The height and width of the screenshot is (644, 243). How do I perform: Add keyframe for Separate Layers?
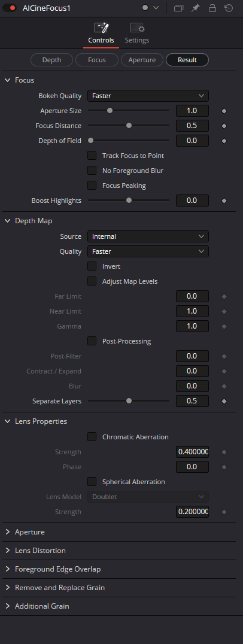[224, 401]
